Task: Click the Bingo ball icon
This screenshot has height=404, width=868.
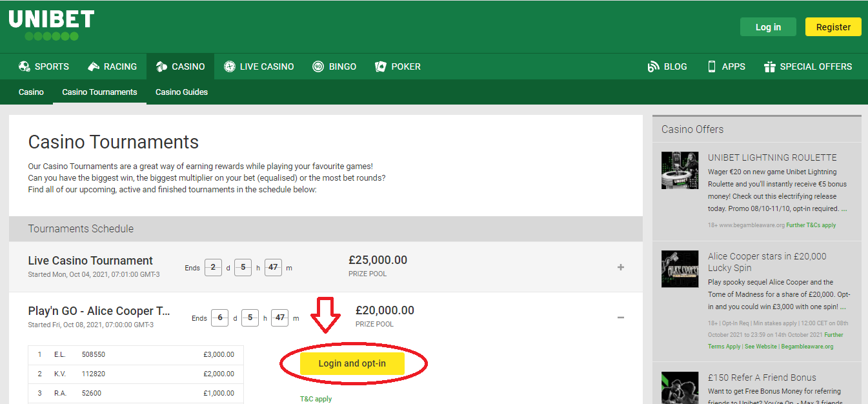Action: click(x=318, y=66)
